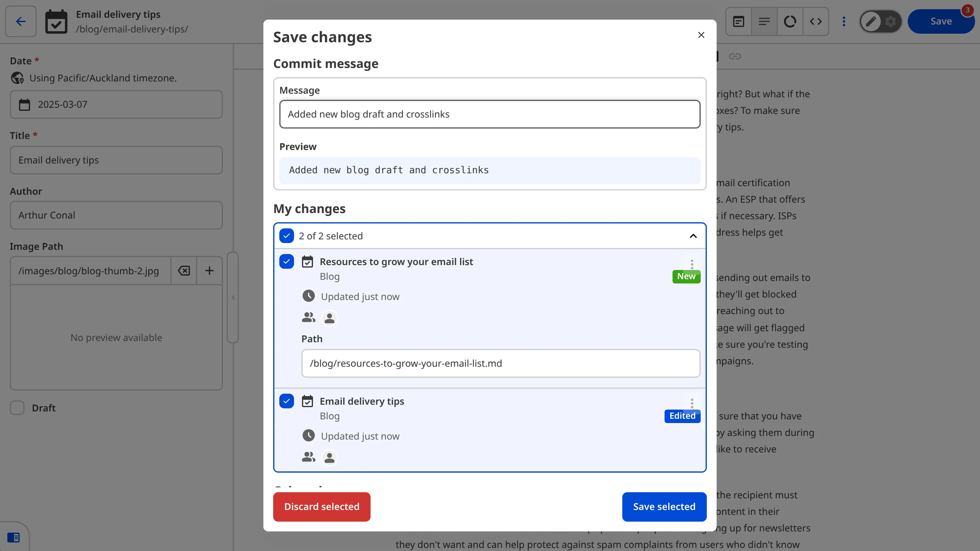Collapse the My changes list chevron
The image size is (980, 551).
(693, 236)
